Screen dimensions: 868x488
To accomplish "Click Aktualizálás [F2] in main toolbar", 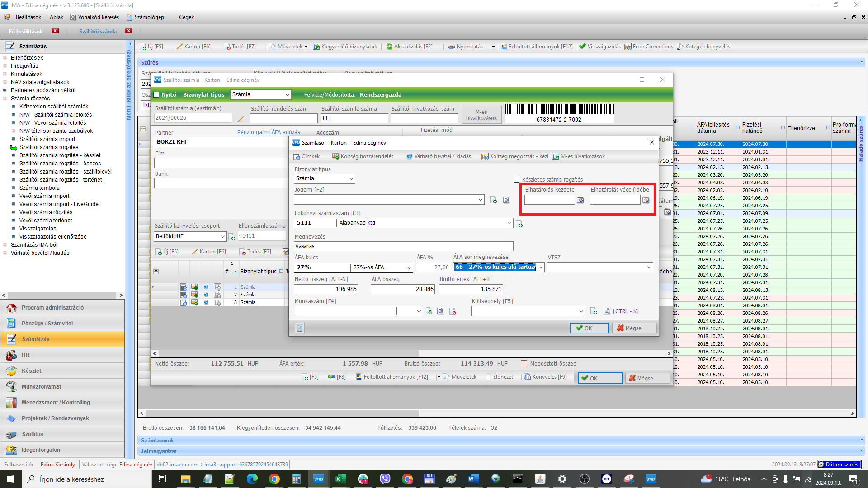I will pos(409,47).
